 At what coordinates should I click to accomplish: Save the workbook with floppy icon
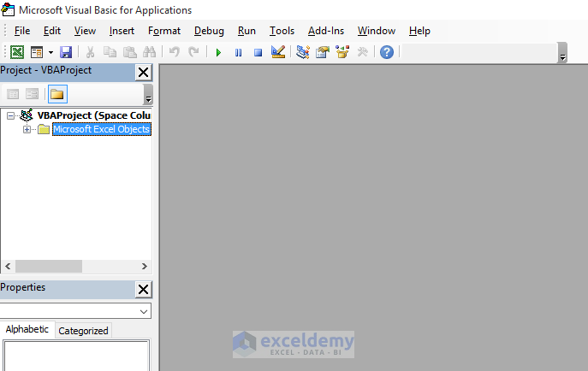pos(66,52)
